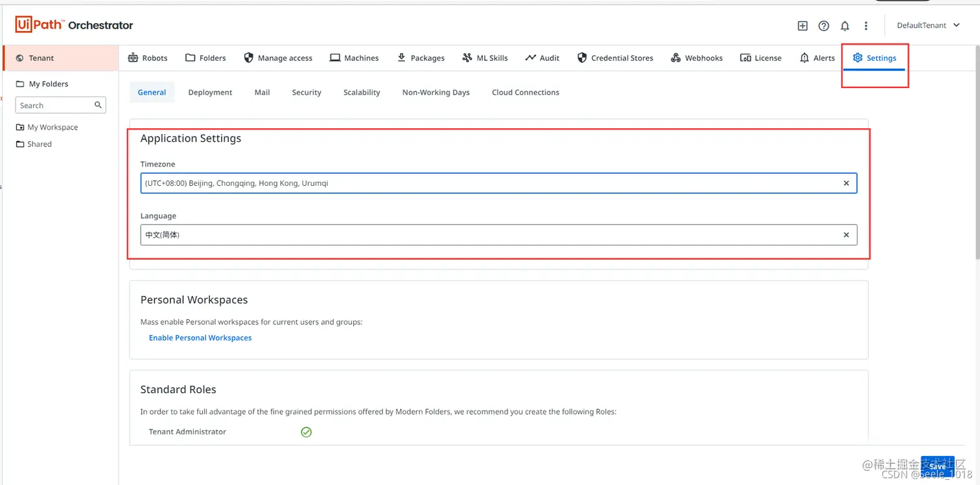Open My Workspace folder
The image size is (980, 485).
click(47, 127)
